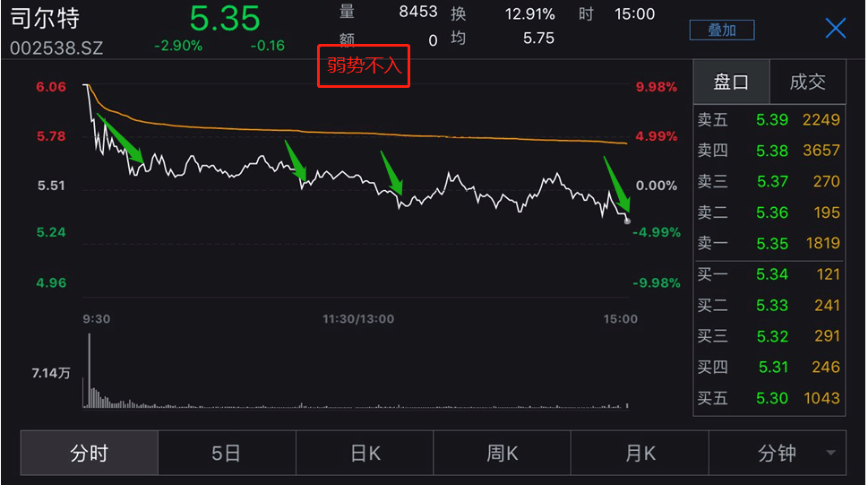Close the stock chart with the X icon
The height and width of the screenshot is (485, 868).
point(836,28)
